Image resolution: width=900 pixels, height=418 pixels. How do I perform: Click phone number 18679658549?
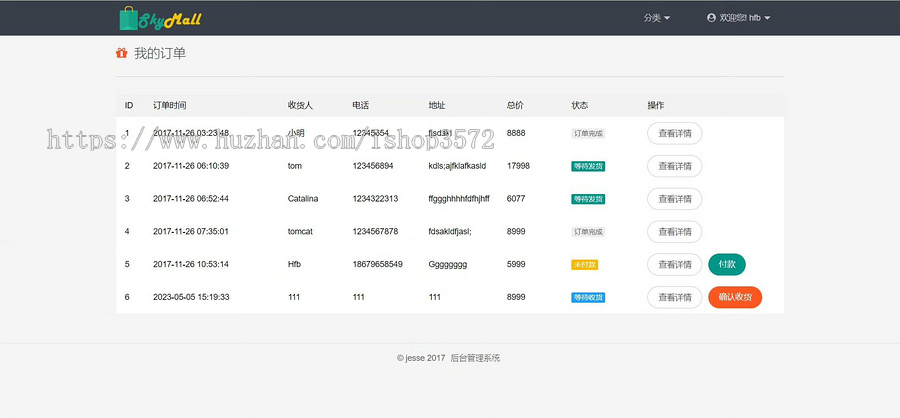pos(378,264)
